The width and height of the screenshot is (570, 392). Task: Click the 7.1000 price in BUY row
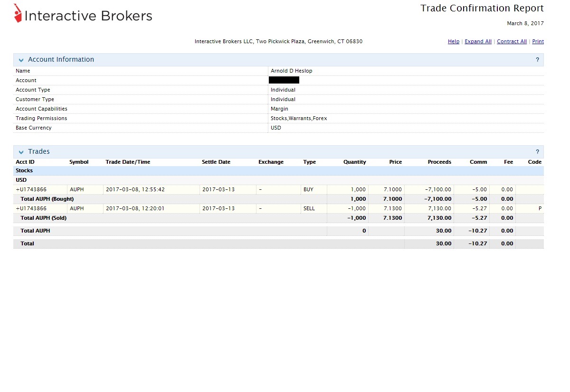(393, 189)
